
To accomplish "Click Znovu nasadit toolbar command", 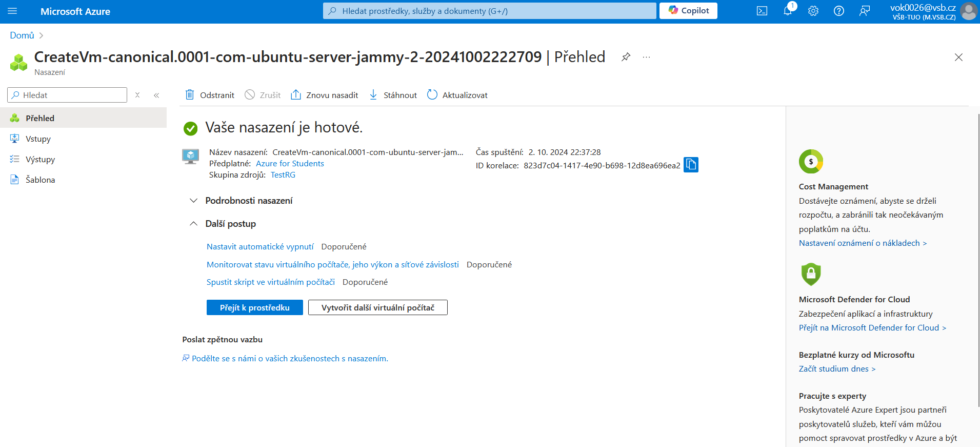I will pyautogui.click(x=324, y=95).
